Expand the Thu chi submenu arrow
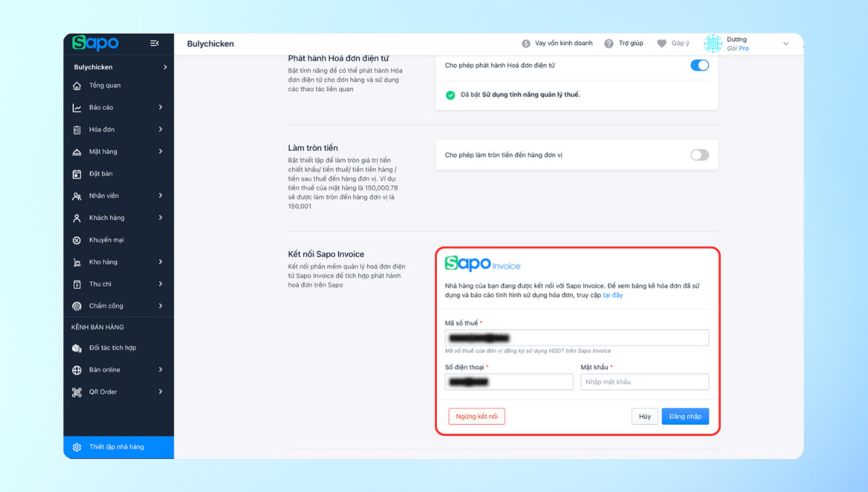This screenshot has width=868, height=492. (161, 284)
